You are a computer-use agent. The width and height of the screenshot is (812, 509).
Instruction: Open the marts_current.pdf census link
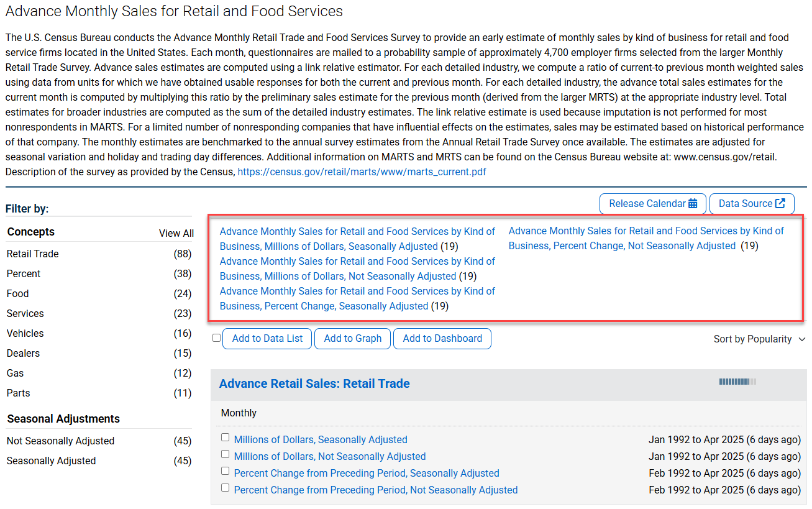point(362,172)
